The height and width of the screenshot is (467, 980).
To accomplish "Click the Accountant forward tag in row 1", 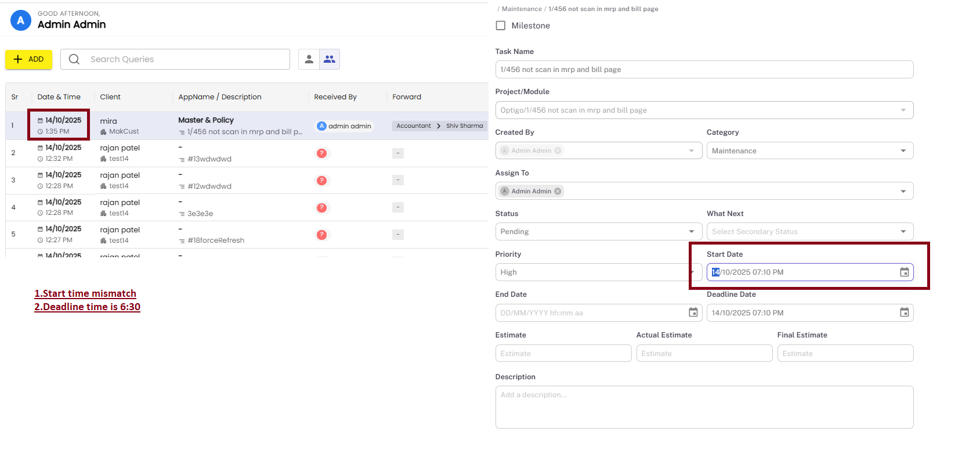I will pyautogui.click(x=414, y=126).
